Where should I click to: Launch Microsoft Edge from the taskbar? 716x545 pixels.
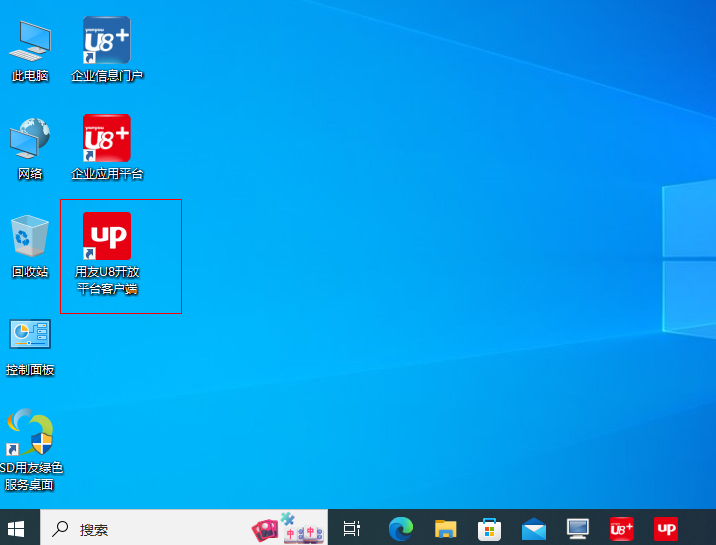click(401, 528)
